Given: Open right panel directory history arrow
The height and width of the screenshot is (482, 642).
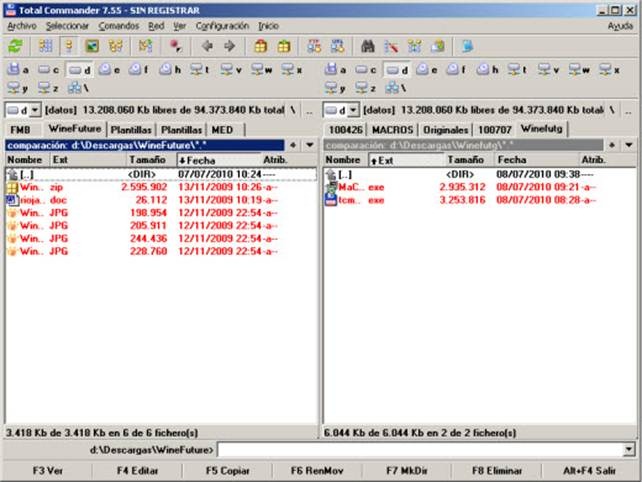Looking at the screenshot, I should pyautogui.click(x=629, y=145).
